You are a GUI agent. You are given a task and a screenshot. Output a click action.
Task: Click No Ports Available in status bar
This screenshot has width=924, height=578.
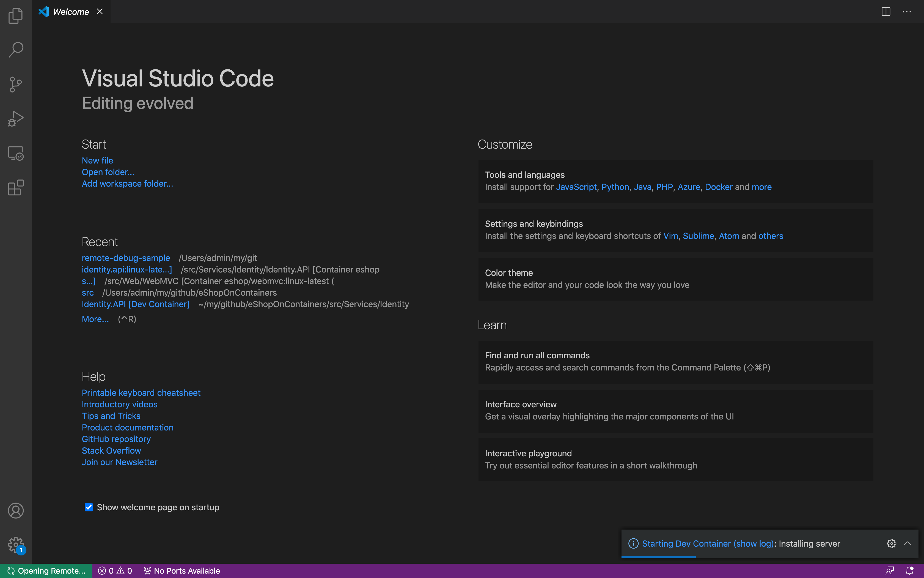pyautogui.click(x=182, y=571)
